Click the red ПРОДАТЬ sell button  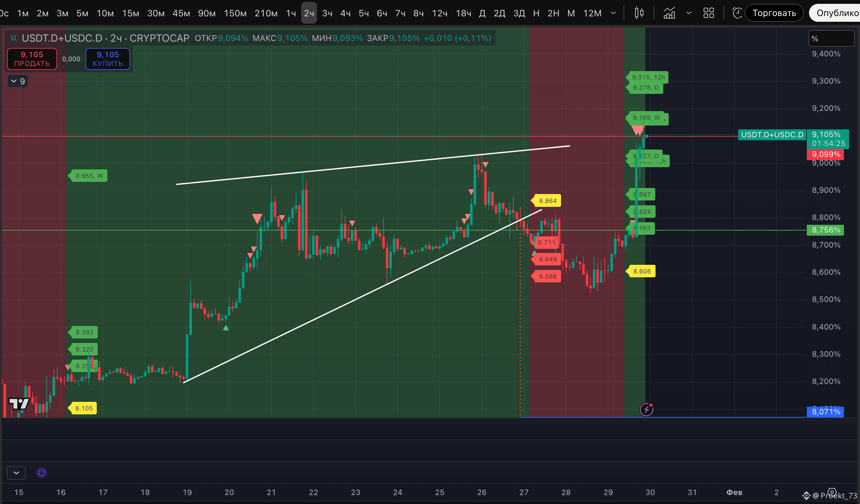(x=32, y=59)
